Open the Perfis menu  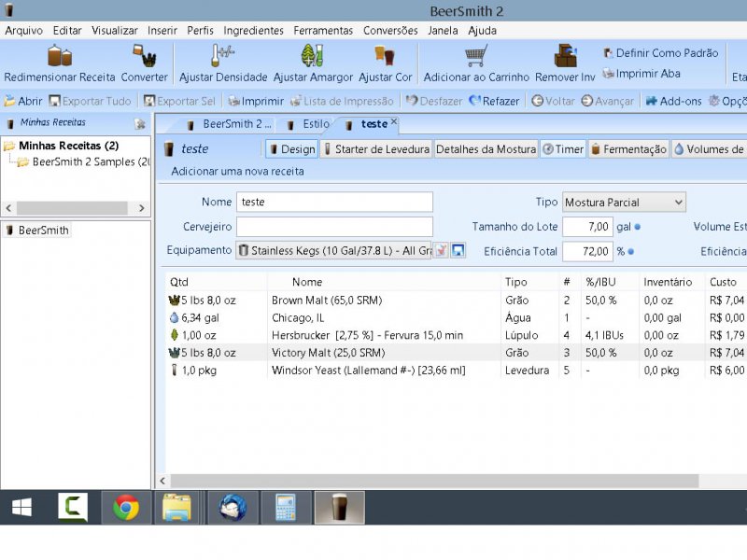click(x=200, y=31)
